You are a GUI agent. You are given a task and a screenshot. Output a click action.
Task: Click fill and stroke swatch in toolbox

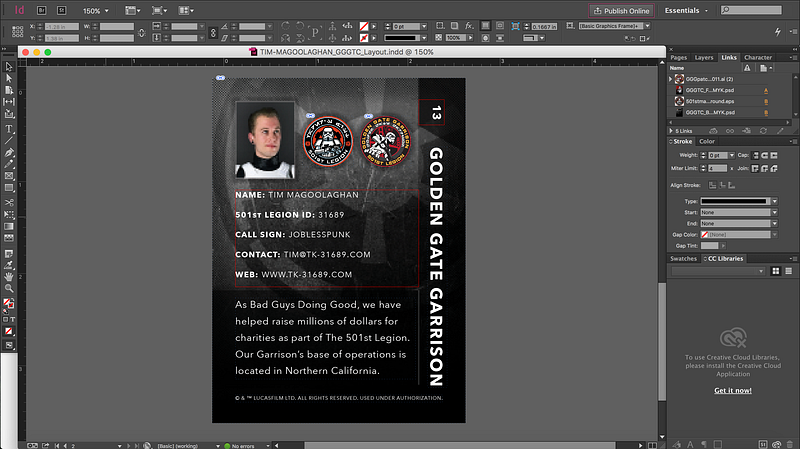(x=9, y=304)
